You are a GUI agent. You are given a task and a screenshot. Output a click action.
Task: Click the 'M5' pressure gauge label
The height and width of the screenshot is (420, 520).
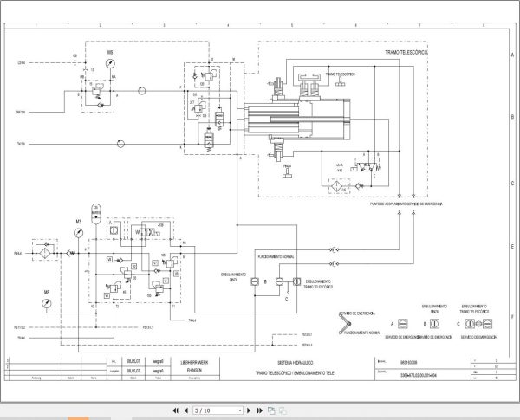pyautogui.click(x=110, y=53)
